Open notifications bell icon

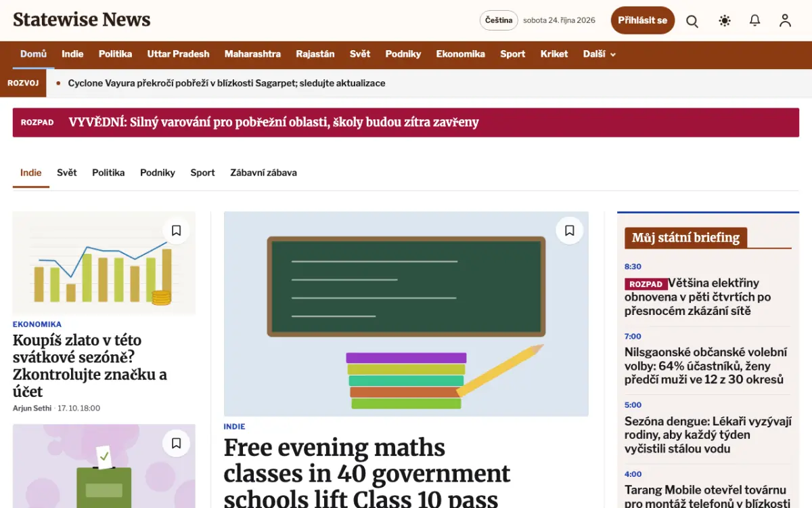pyautogui.click(x=755, y=20)
